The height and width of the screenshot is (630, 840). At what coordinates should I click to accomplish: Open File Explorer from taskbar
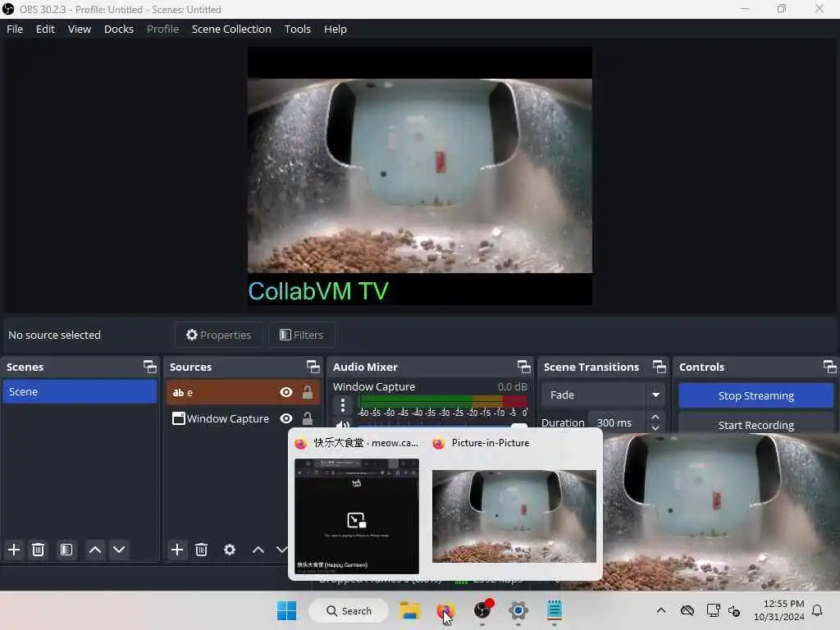tap(410, 610)
